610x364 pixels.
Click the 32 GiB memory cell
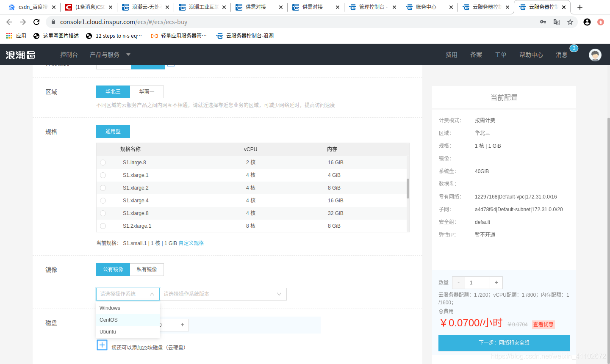click(335, 213)
